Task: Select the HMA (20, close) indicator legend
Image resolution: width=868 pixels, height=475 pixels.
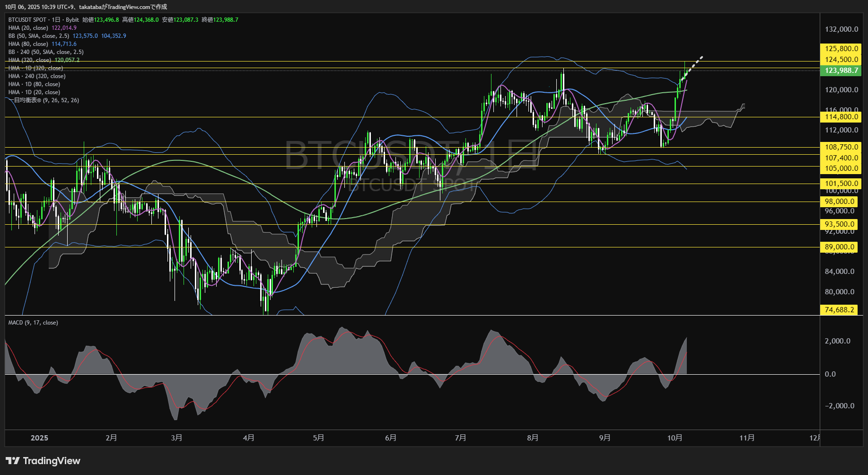Action: pyautogui.click(x=28, y=28)
